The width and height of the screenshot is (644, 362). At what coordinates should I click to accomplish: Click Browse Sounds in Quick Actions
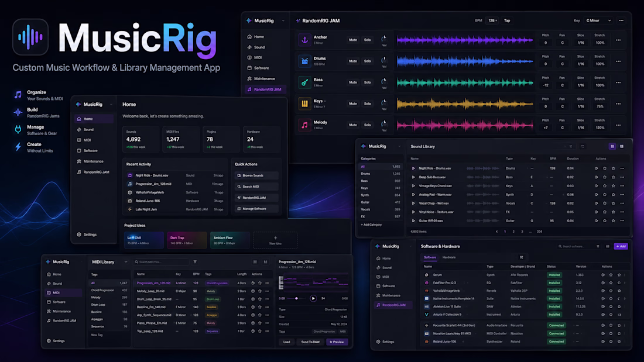tap(256, 175)
